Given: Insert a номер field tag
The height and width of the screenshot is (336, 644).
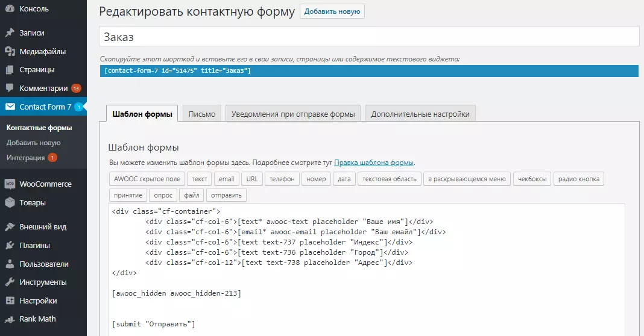Looking at the screenshot, I should coord(316,179).
